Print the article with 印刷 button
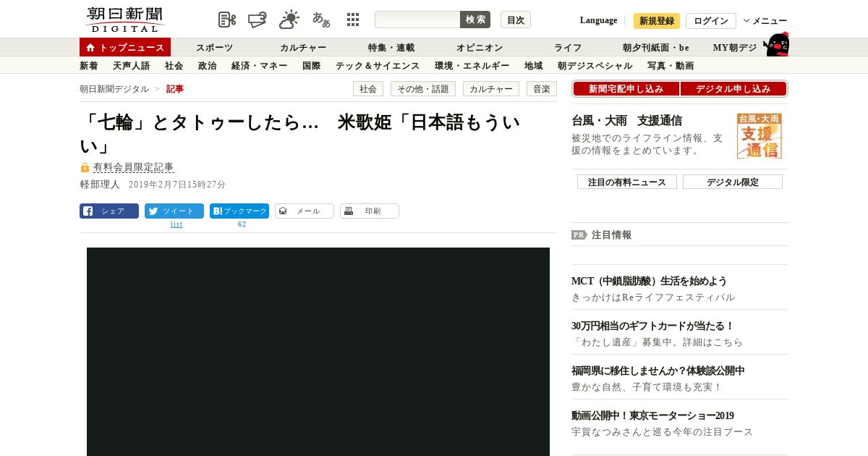This screenshot has width=868, height=456. tap(370, 211)
